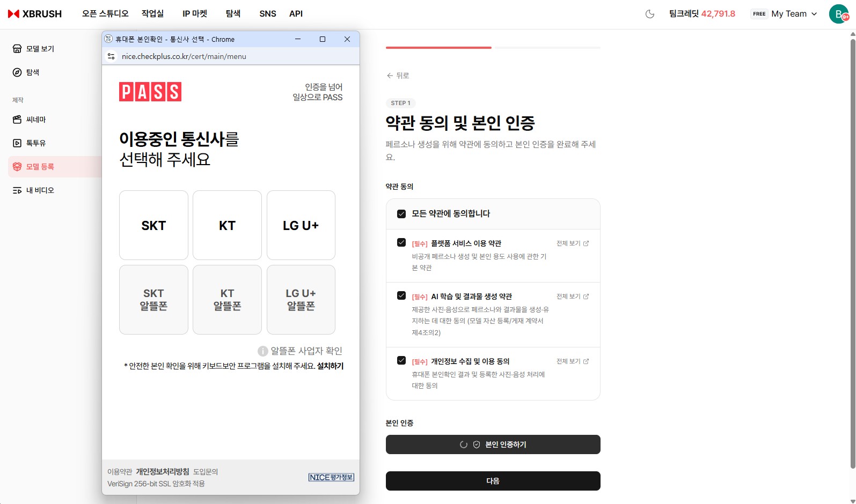Open external link icon for AI 학습 약관
Image resolution: width=856 pixels, height=504 pixels.
(x=586, y=297)
